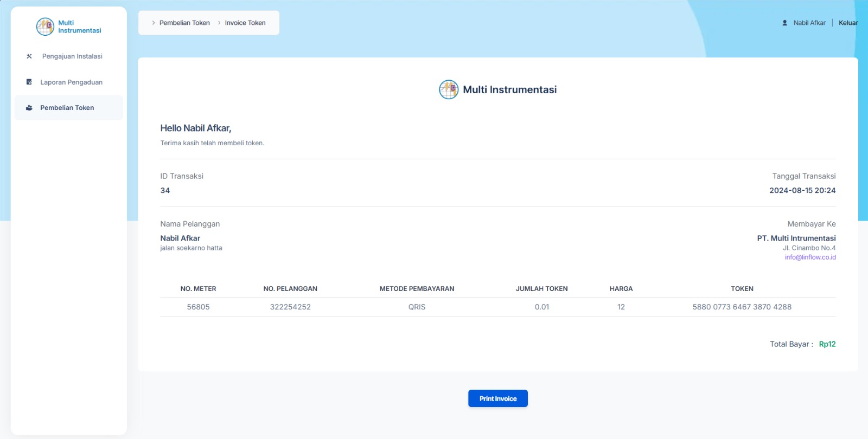Open Pengajuan Instalasi menu
The height and width of the screenshot is (439, 868).
(72, 56)
